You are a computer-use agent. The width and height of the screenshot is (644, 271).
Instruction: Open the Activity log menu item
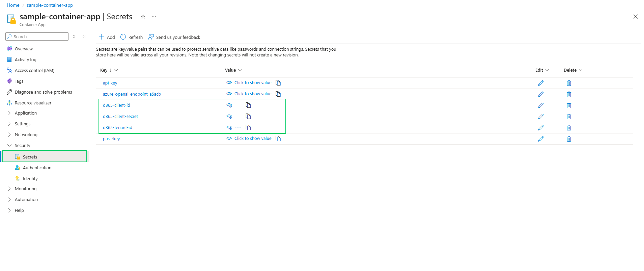pyautogui.click(x=25, y=59)
